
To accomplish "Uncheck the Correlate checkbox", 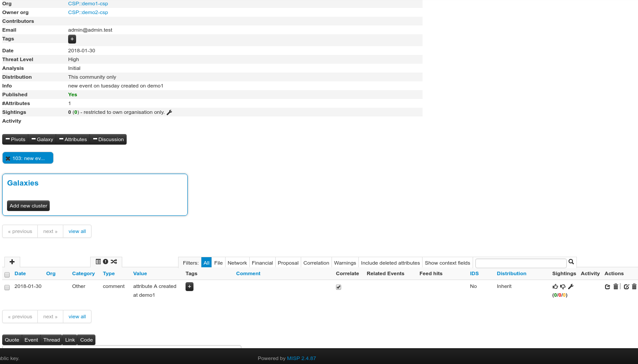I will pos(339,287).
